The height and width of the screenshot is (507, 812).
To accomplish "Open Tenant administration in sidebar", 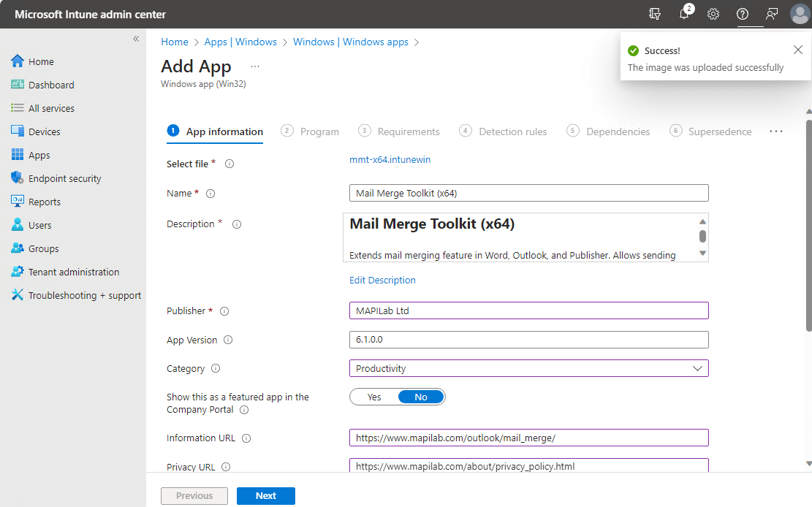I will tap(65, 272).
